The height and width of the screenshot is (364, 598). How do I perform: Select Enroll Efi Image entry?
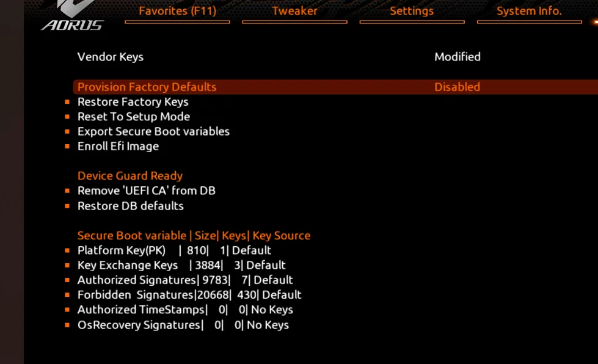[x=118, y=147]
